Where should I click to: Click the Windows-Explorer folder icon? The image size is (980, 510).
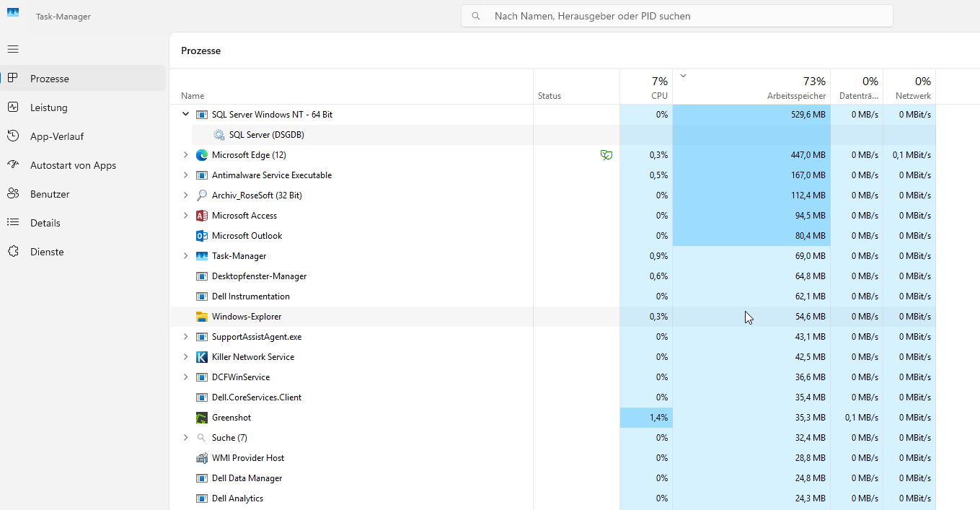click(x=202, y=317)
